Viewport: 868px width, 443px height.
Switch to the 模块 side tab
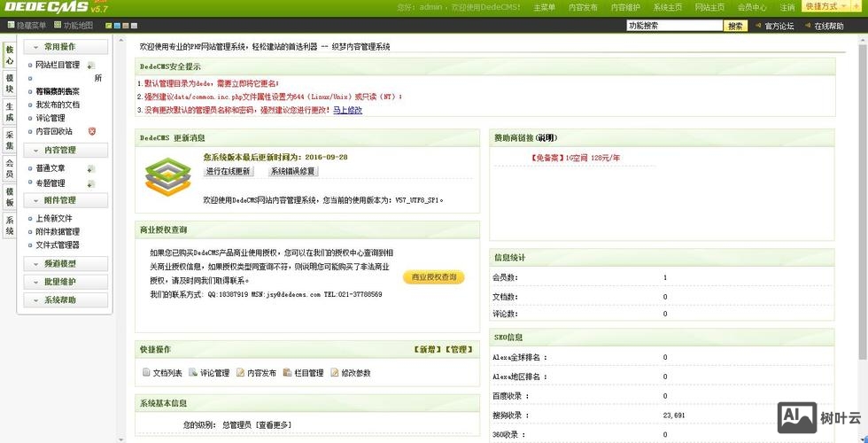click(x=10, y=84)
